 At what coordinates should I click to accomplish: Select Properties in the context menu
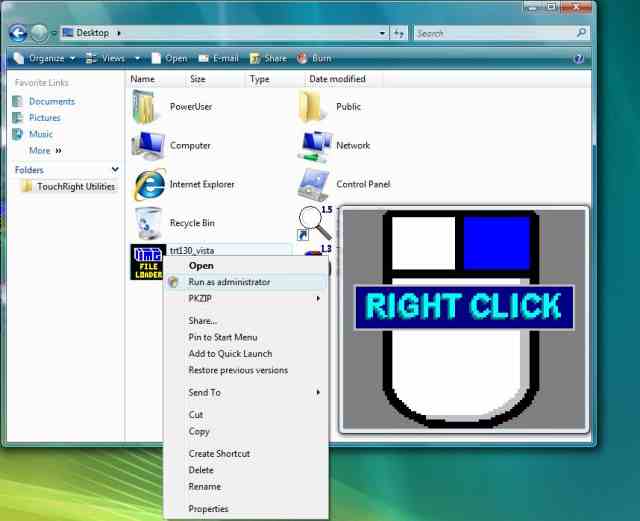tap(208, 509)
